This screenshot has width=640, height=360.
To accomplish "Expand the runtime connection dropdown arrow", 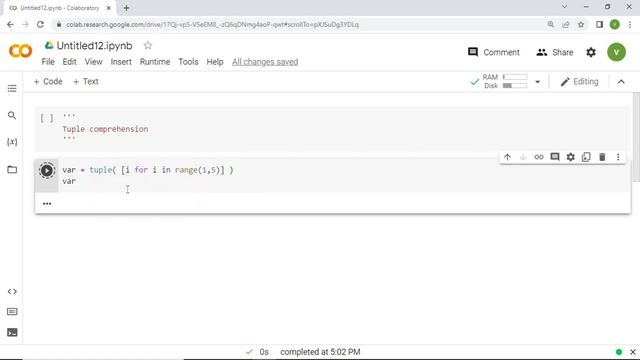I will point(538,82).
